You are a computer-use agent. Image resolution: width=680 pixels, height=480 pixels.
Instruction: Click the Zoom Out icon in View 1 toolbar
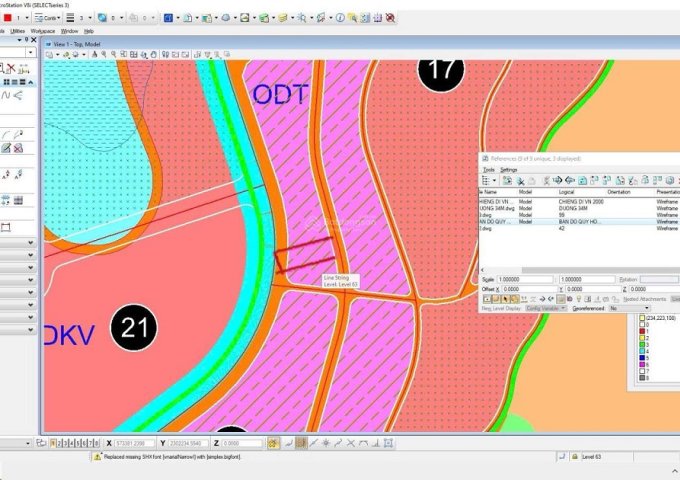click(x=114, y=55)
